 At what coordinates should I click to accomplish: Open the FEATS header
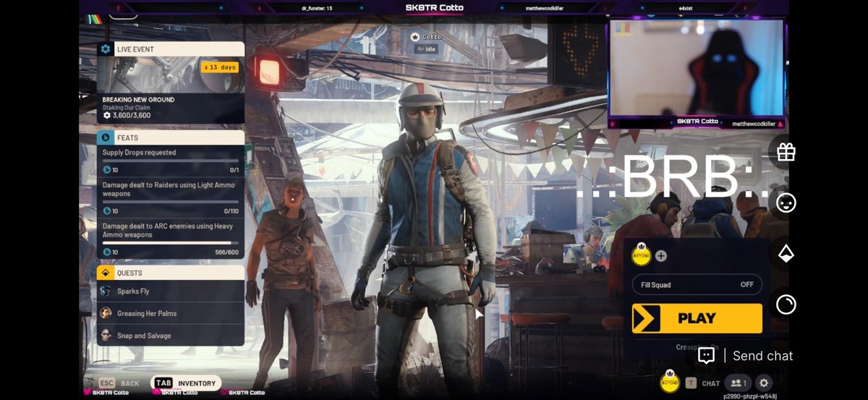(x=171, y=137)
